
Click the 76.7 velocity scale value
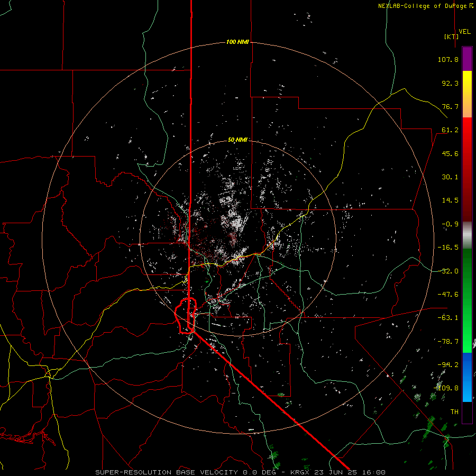point(450,106)
